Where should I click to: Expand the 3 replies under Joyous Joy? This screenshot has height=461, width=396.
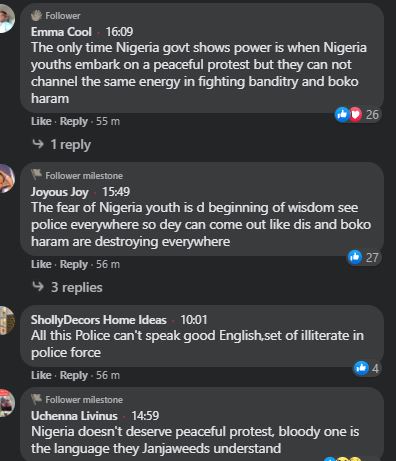pyautogui.click(x=67, y=287)
